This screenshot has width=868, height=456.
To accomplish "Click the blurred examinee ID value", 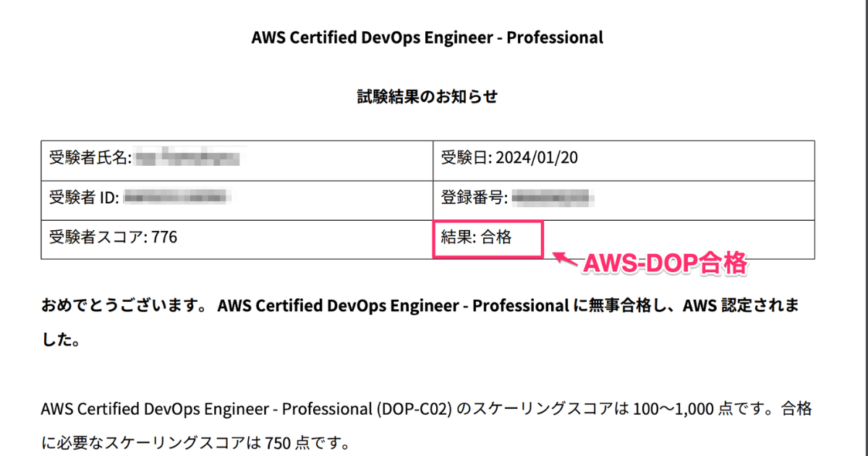I will (x=176, y=197).
